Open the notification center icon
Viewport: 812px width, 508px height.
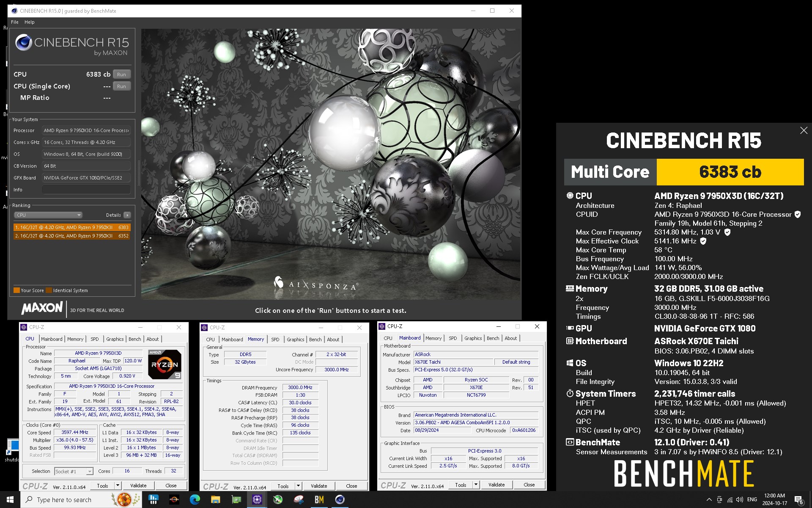tap(798, 500)
